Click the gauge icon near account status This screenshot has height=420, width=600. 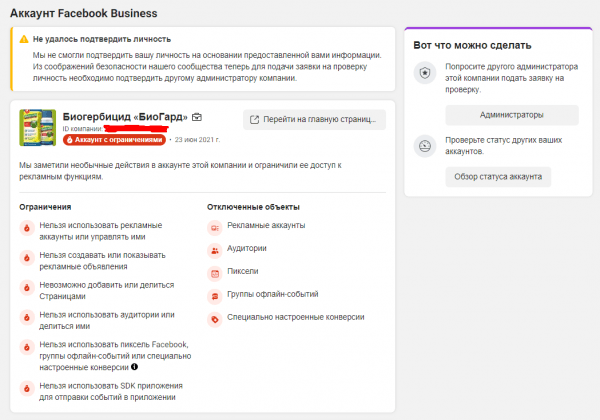click(x=425, y=146)
